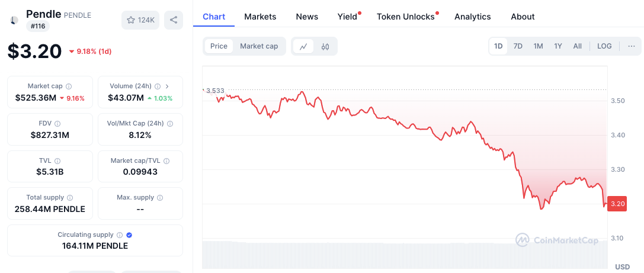The height and width of the screenshot is (273, 644).
Task: Open the chart more options menu
Action: click(x=632, y=46)
